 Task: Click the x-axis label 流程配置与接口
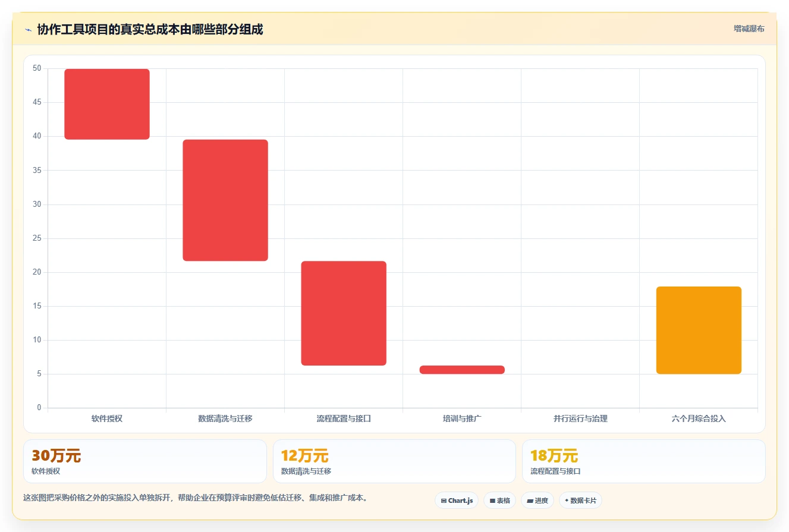pyautogui.click(x=344, y=418)
